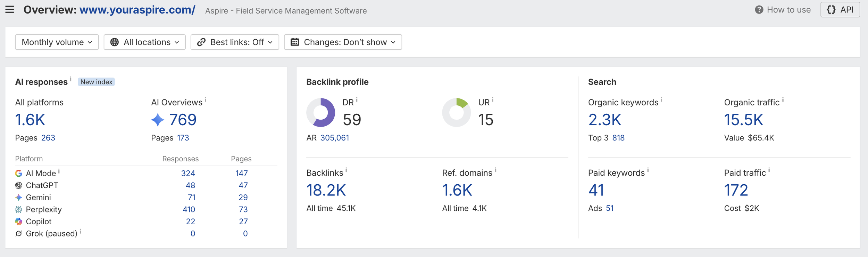
Task: Click the Grok (paused) info icon
Action: (x=81, y=231)
